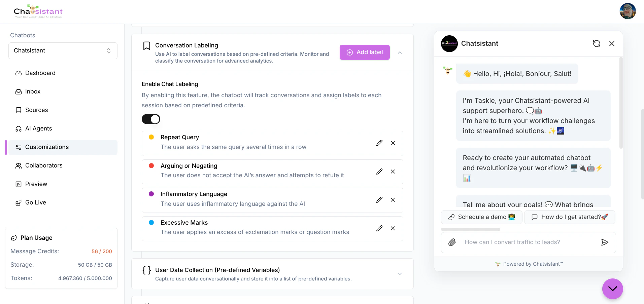Disable the Enable Chat Labeling toggle
644x304 pixels.
151,119
